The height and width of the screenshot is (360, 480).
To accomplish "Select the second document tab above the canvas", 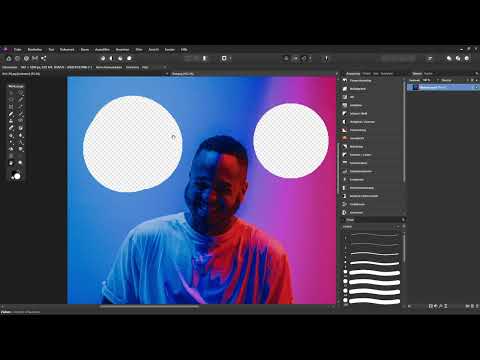I will click(x=183, y=74).
